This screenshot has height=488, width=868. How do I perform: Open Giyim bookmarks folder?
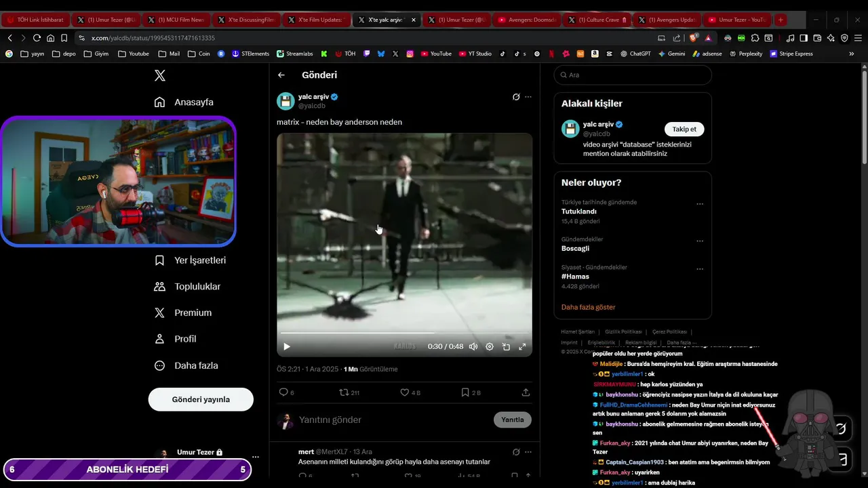[x=96, y=54]
